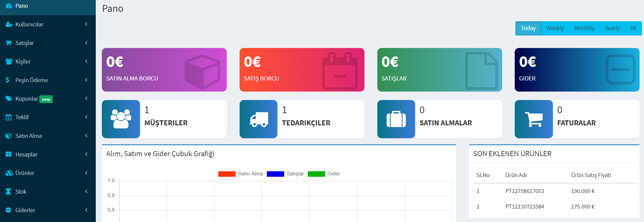Click the Satın Almalar briefcase tile icon

point(396,119)
